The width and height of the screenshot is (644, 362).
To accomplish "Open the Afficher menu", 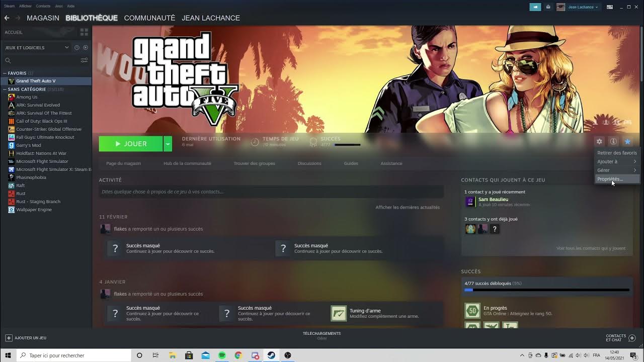I will tap(25, 6).
